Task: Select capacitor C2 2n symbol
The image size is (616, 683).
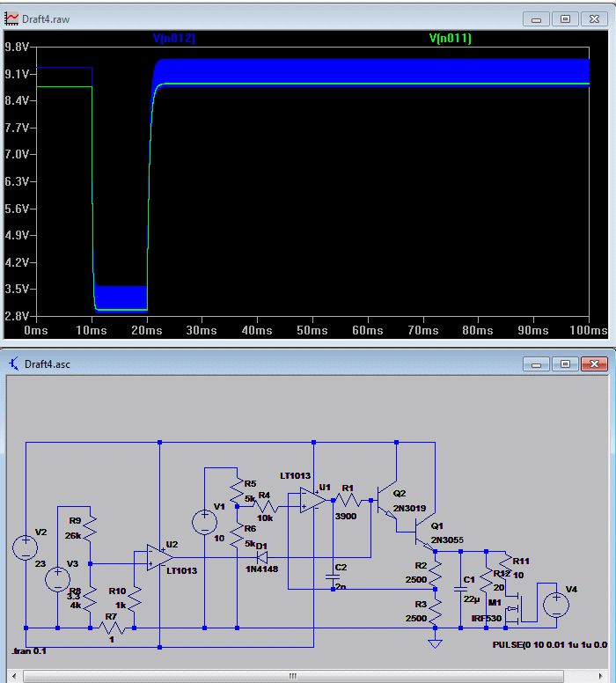Action: pyautogui.click(x=333, y=577)
